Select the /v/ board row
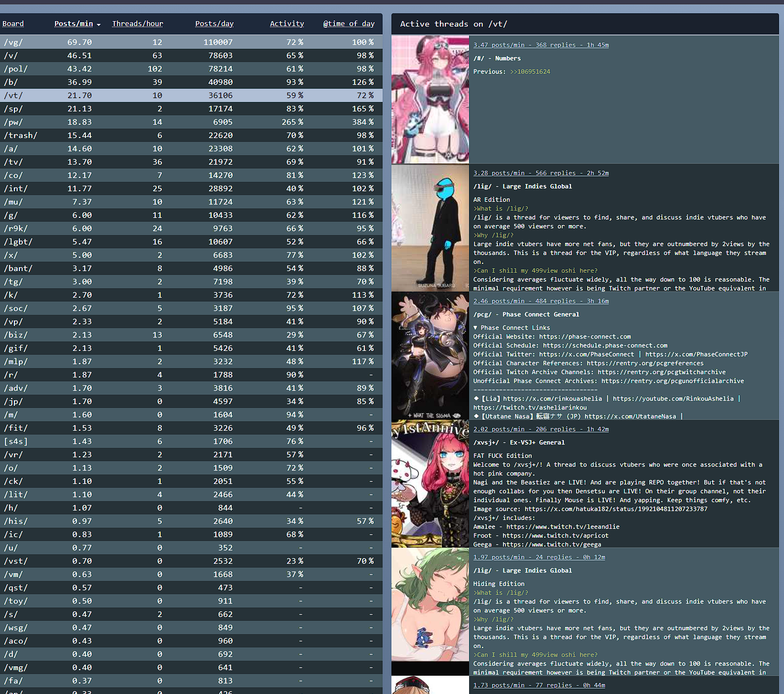The height and width of the screenshot is (694, 784). (x=191, y=55)
